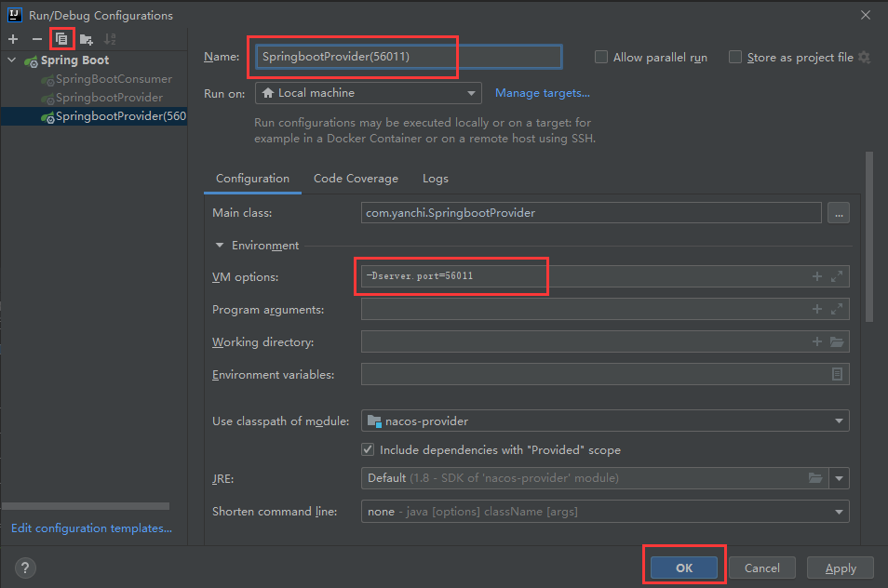Uncheck Include dependencies with Provided scope
This screenshot has width=888, height=588.
(368, 450)
